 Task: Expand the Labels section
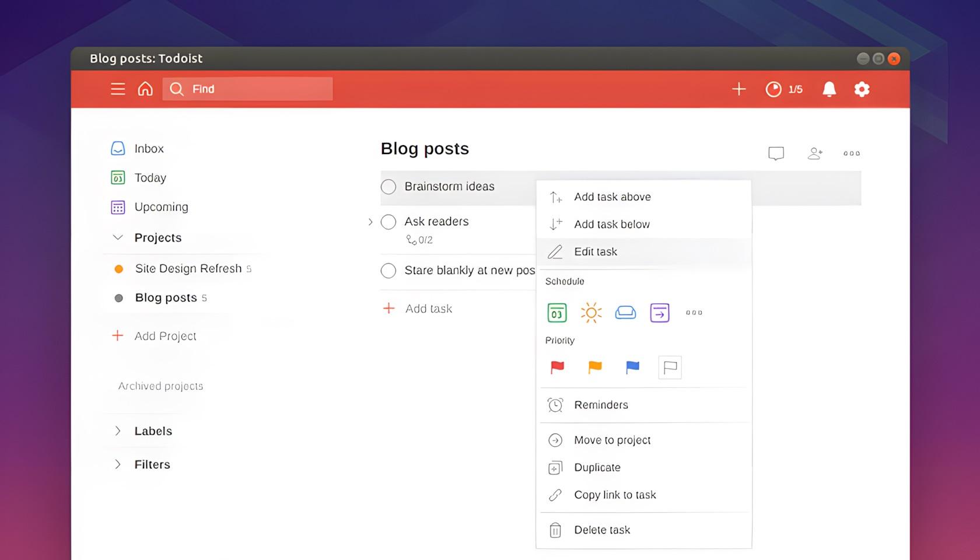[118, 431]
